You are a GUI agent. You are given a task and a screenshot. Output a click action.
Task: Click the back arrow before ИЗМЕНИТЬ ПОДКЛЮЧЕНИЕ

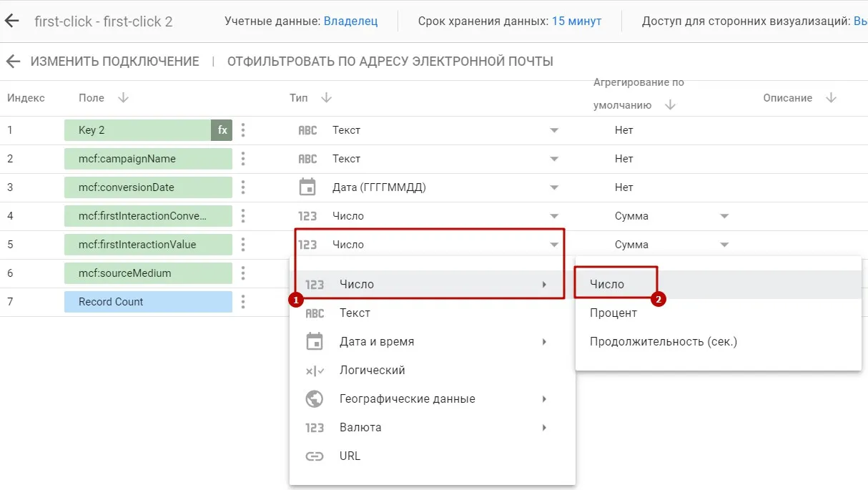pos(13,62)
